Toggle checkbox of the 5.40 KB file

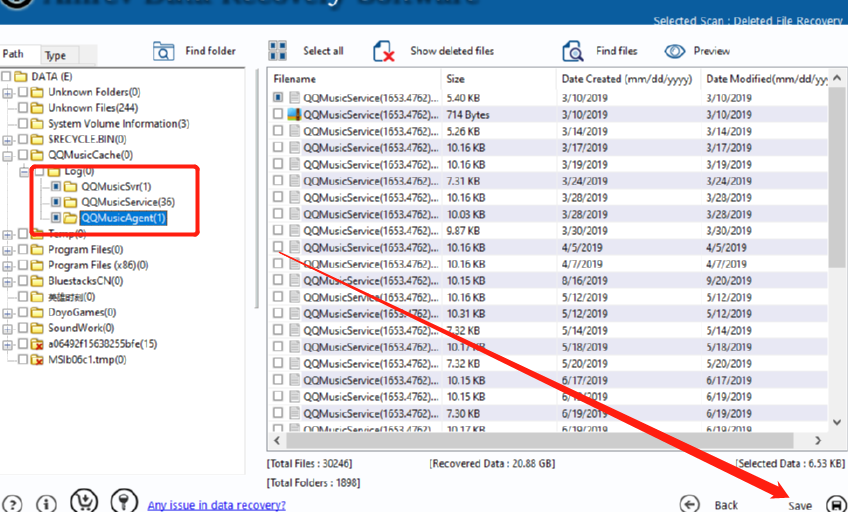tap(278, 97)
